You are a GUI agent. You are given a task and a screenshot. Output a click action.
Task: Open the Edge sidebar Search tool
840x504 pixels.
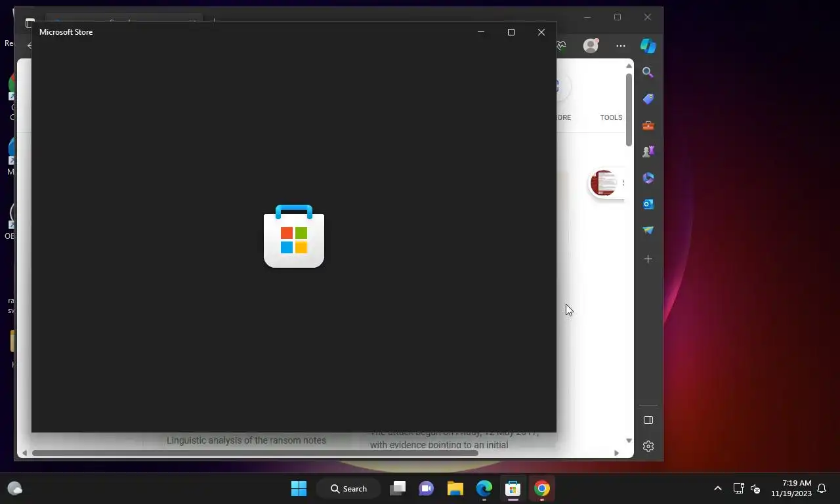tap(648, 72)
